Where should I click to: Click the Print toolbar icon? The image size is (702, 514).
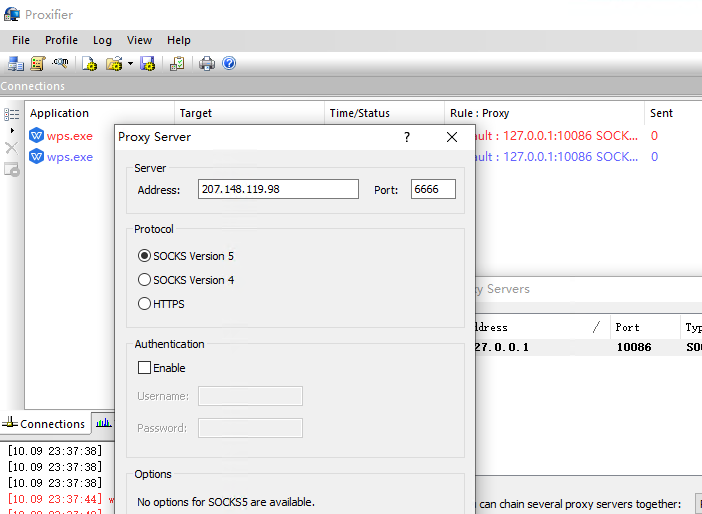tap(207, 64)
